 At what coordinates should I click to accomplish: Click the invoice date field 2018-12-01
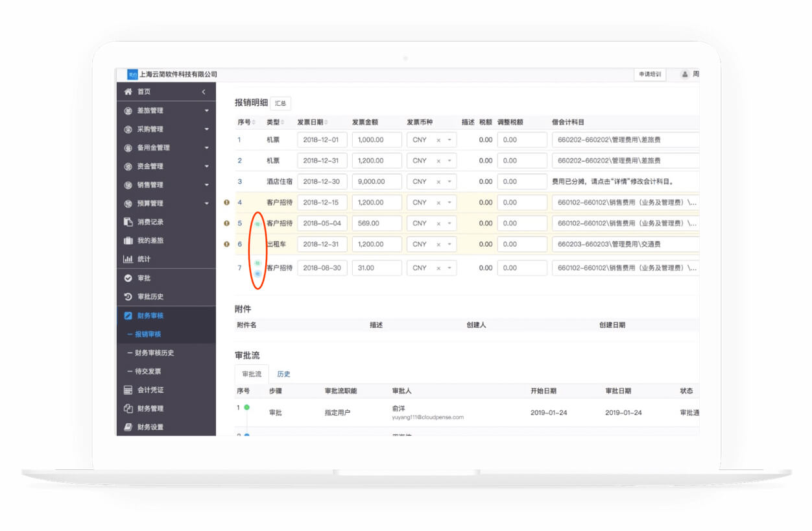coord(322,140)
